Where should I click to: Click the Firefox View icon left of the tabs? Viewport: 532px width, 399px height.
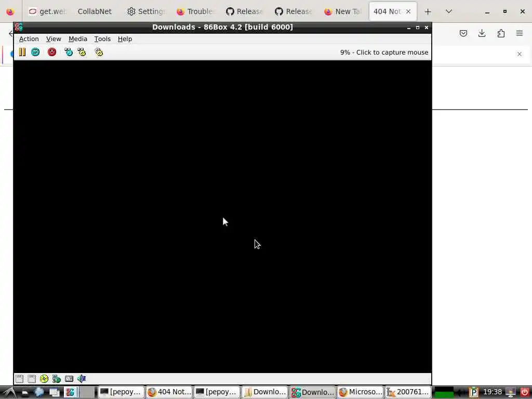10,11
